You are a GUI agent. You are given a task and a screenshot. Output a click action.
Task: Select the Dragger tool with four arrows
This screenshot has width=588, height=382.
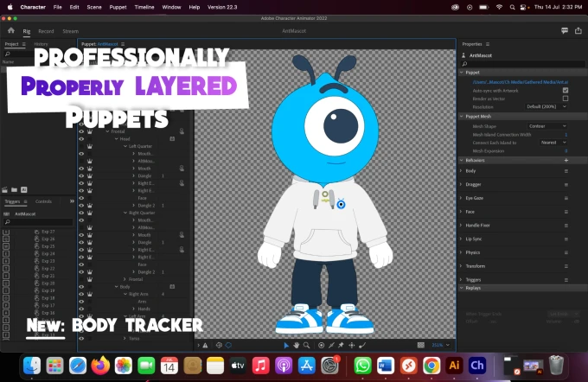tap(351, 345)
